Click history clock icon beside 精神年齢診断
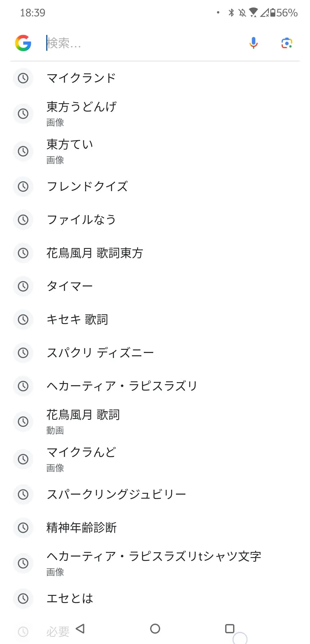310x644 pixels. pyautogui.click(x=23, y=528)
